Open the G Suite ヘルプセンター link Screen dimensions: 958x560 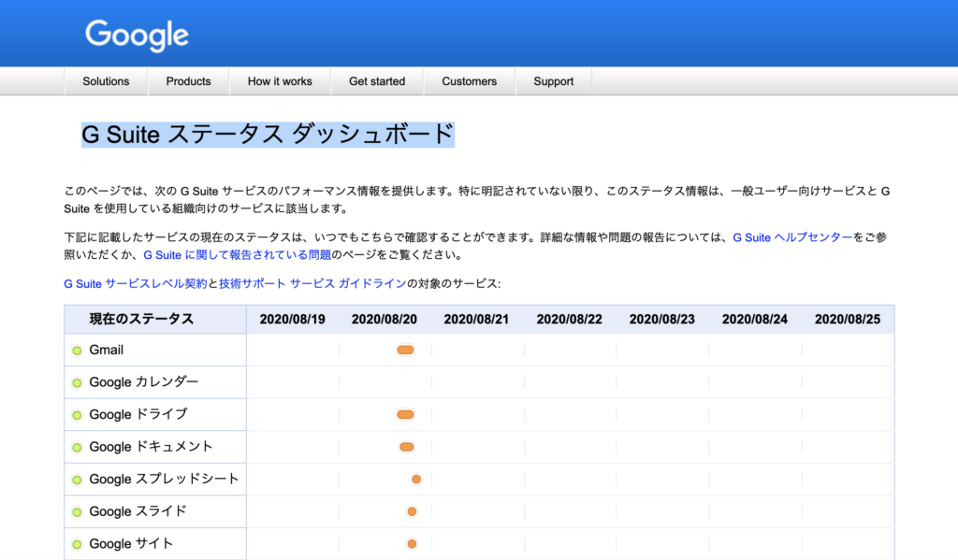click(792, 237)
